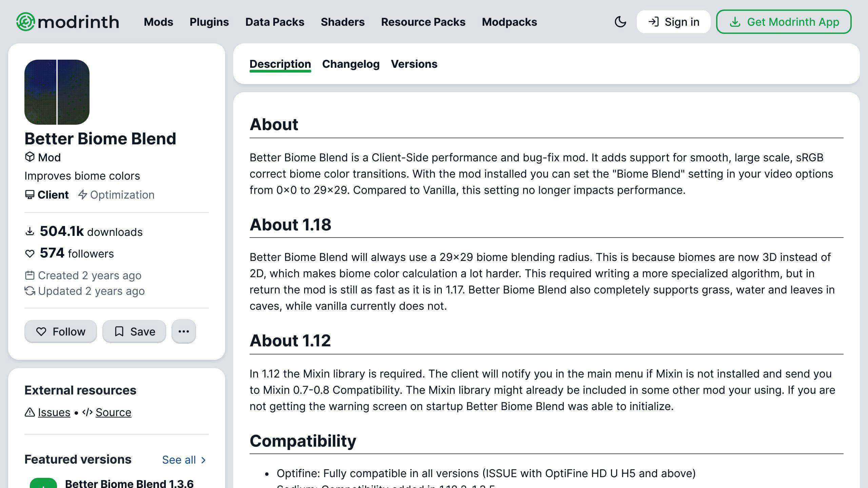Switch to the Changelog tab

click(351, 64)
